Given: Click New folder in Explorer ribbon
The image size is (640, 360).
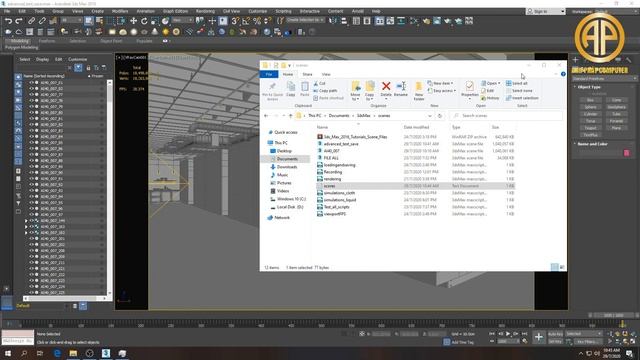Looking at the screenshot, I should tap(419, 91).
